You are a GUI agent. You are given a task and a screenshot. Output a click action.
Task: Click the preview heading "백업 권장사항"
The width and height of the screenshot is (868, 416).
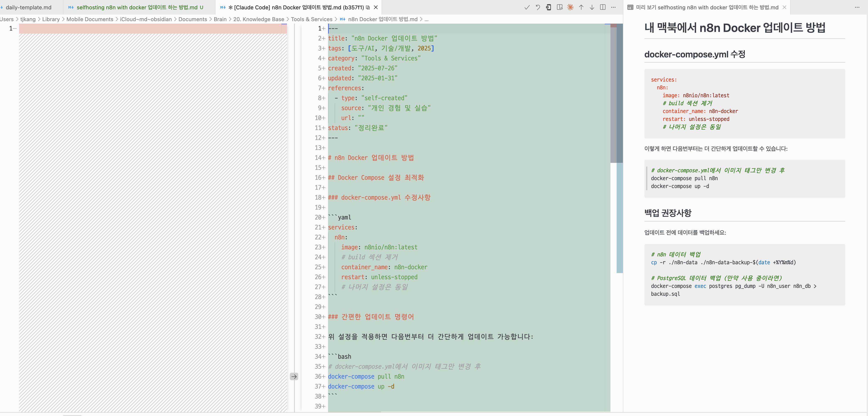pos(667,213)
